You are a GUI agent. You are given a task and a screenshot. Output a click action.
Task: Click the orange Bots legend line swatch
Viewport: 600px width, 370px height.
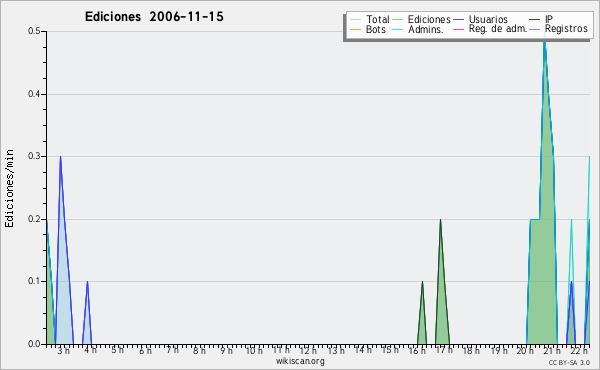(x=355, y=29)
